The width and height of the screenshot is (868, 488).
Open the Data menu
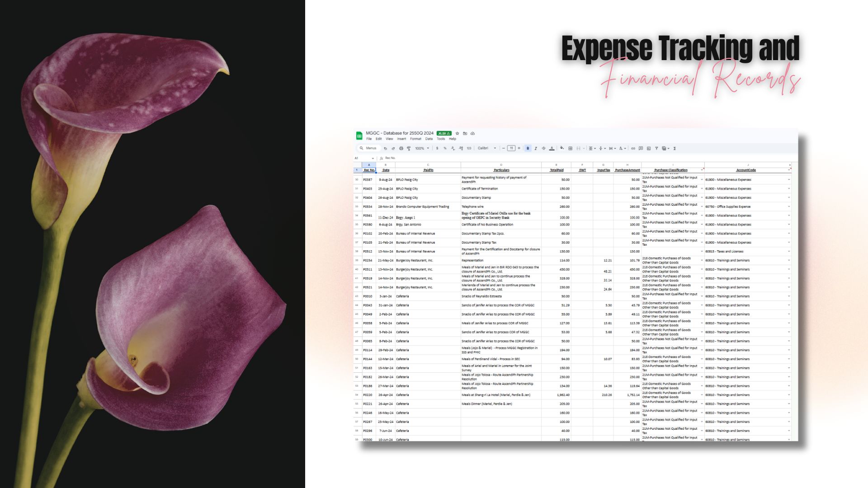[x=429, y=139]
